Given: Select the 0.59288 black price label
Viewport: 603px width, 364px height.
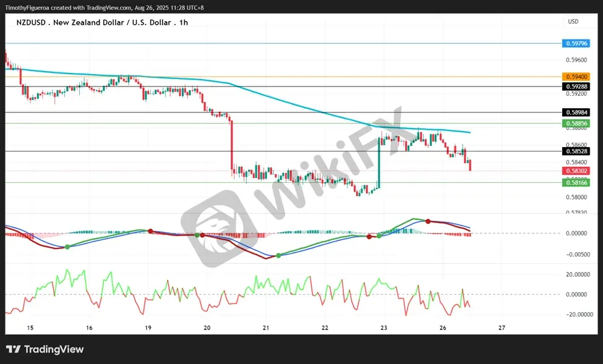Looking at the screenshot, I should coord(576,87).
